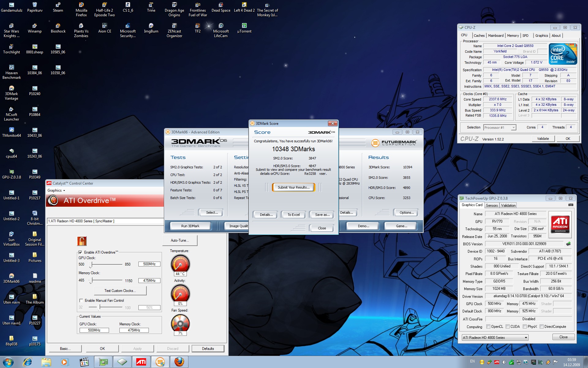Viewport: 588px width, 368px height.
Task: Tick the DirectCompute checkbox in GPU-Z
Action: [x=541, y=327]
